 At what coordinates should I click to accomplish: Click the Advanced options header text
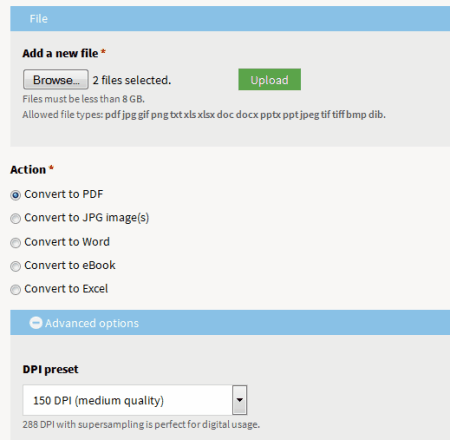(92, 323)
